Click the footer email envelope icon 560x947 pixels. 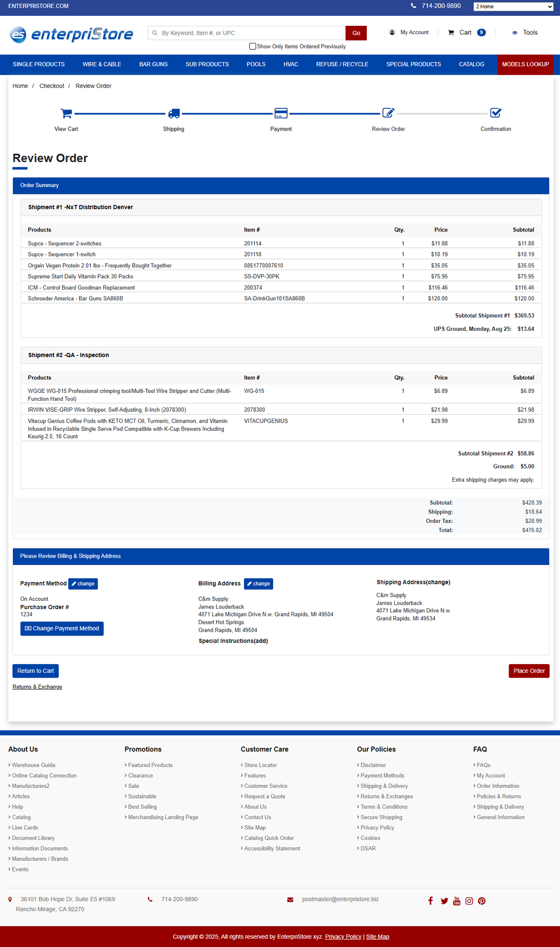point(290,899)
